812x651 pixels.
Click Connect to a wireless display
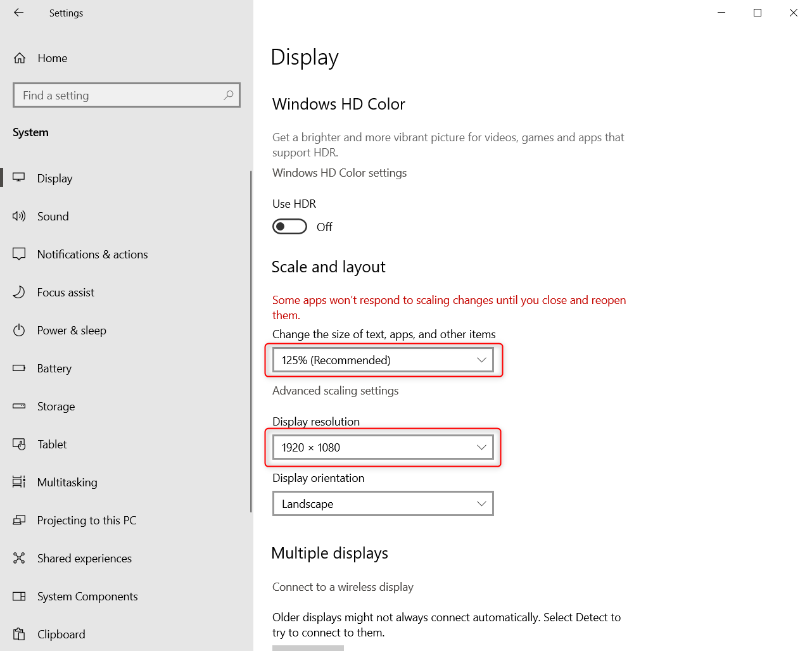343,587
